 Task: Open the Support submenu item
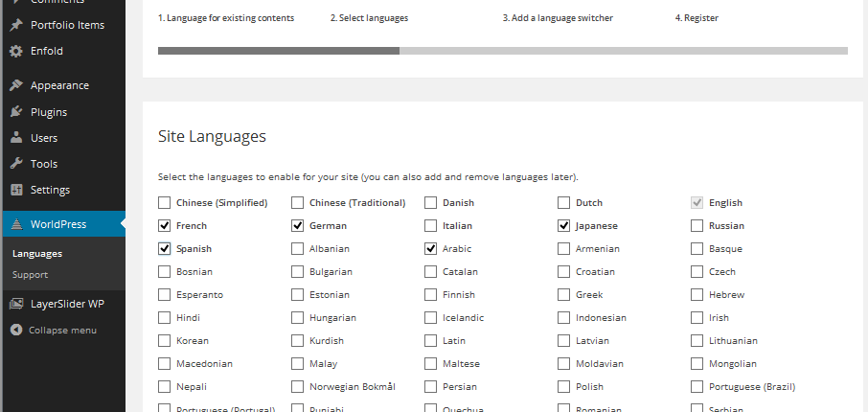click(30, 275)
